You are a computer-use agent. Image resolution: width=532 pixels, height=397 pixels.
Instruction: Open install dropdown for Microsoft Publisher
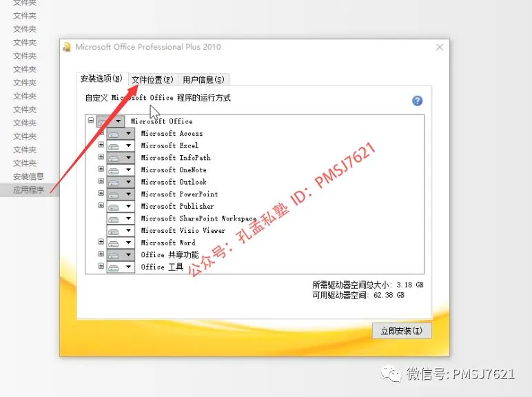coord(121,207)
